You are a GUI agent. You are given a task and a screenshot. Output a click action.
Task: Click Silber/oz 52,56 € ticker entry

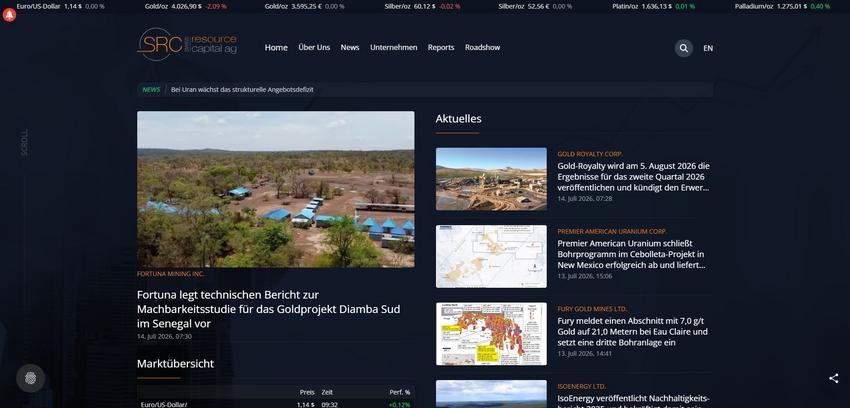click(x=535, y=7)
